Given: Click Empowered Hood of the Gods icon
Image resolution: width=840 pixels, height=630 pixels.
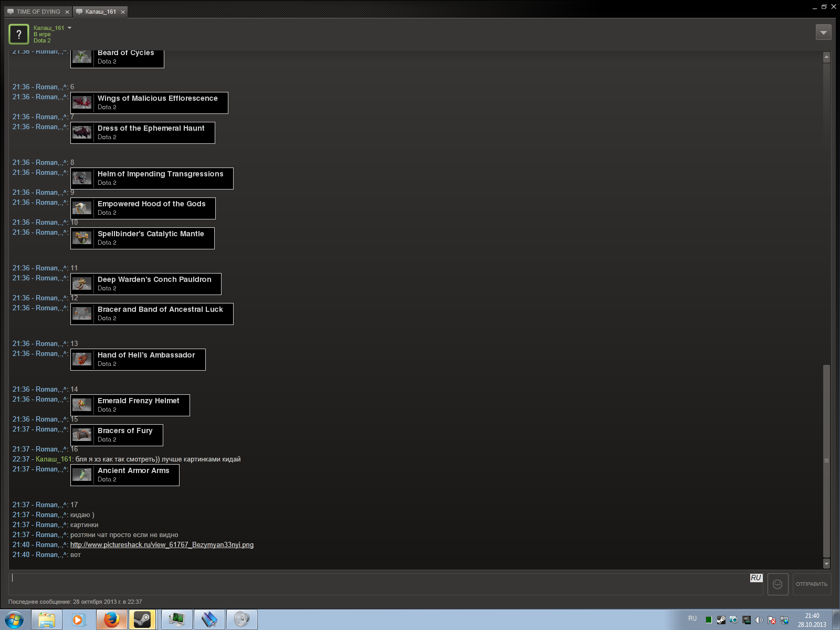Looking at the screenshot, I should (82, 208).
